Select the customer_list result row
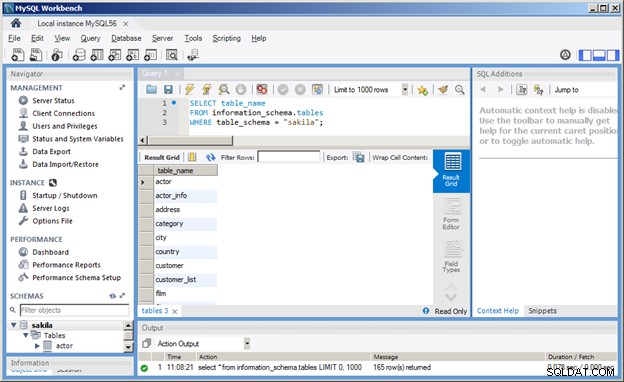 185,279
